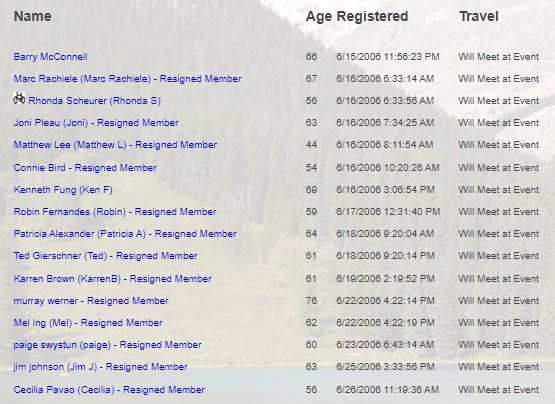
Task: Open Cecilia Pavao member link
Action: tap(109, 390)
